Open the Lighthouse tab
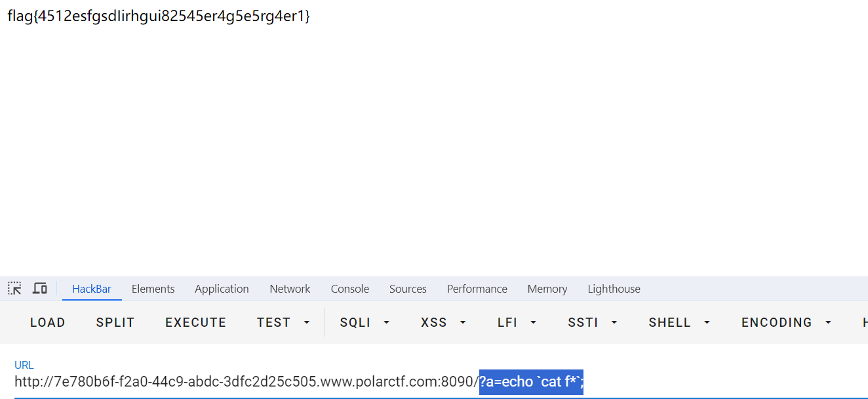The height and width of the screenshot is (399, 868). coord(614,288)
